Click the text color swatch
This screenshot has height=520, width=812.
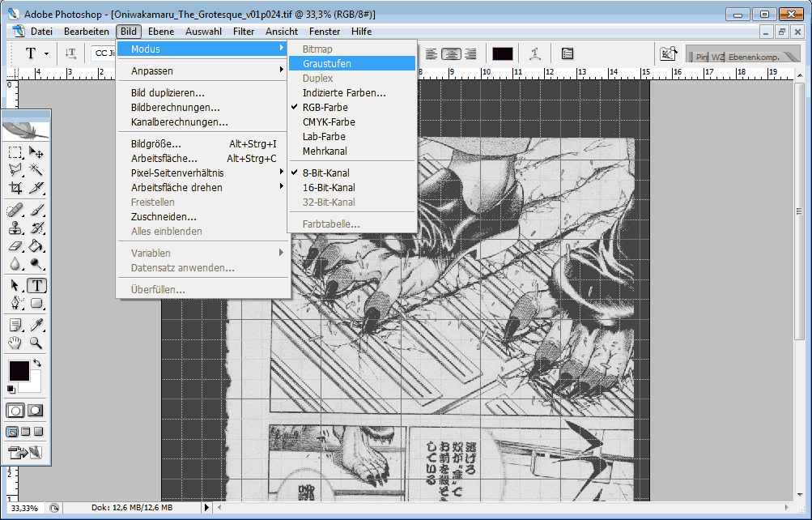click(502, 54)
